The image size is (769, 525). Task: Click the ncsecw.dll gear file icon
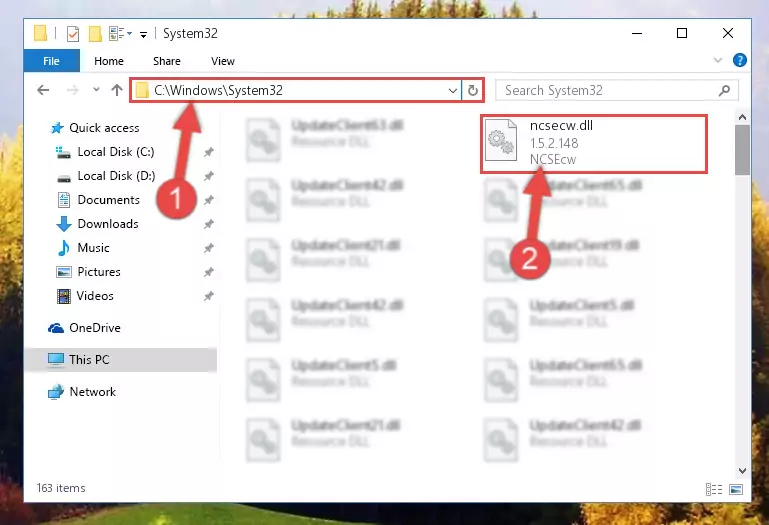(x=501, y=140)
